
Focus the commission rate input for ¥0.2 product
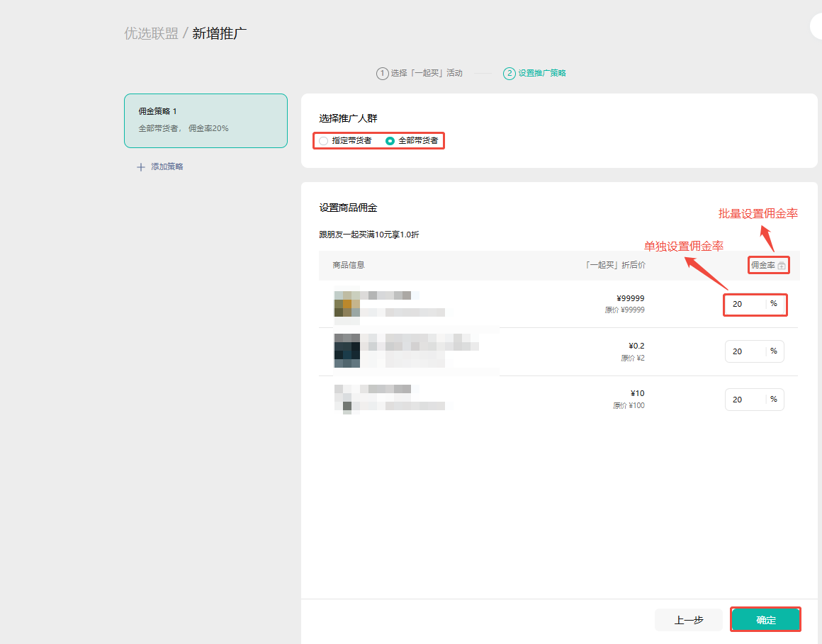(744, 351)
